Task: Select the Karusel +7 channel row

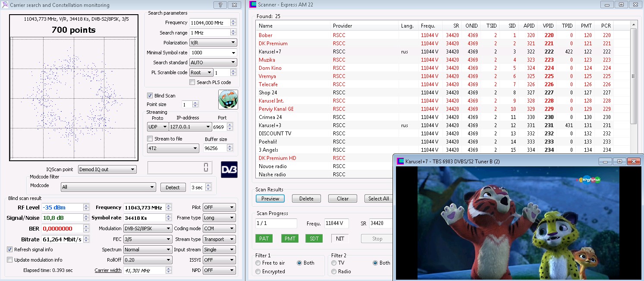Action: click(x=443, y=52)
